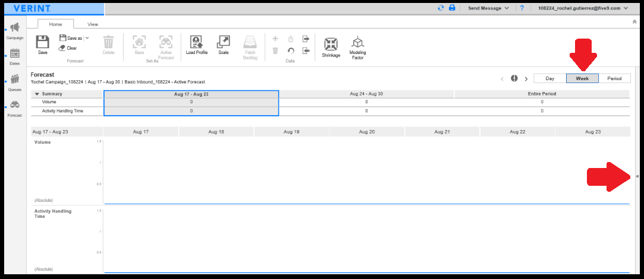
Task: Click the share/upload icon in Data group
Action: (290, 39)
